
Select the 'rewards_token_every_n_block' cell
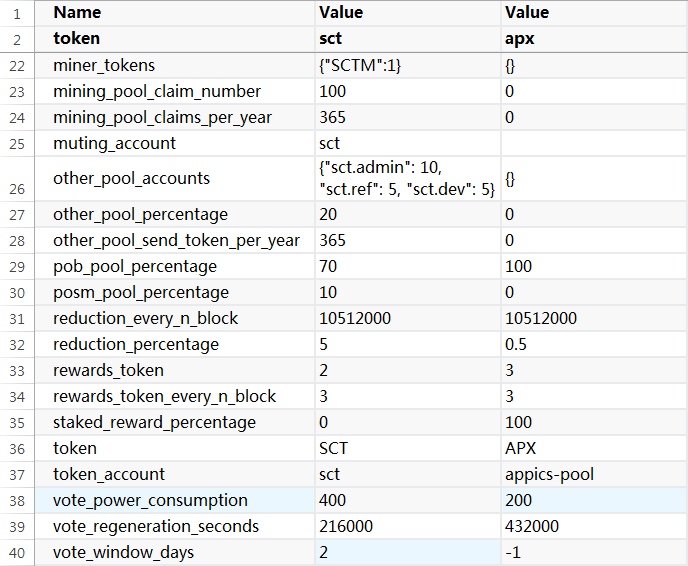(x=175, y=397)
